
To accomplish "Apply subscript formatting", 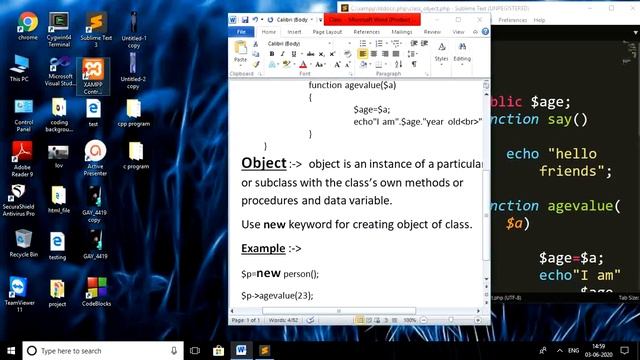I will 322,54.
